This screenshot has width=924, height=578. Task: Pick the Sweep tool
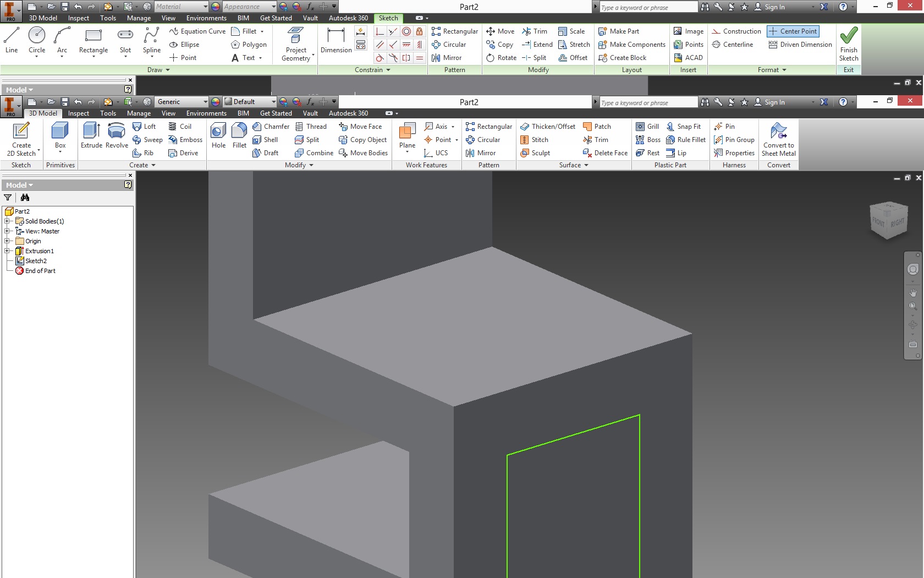[x=147, y=140]
